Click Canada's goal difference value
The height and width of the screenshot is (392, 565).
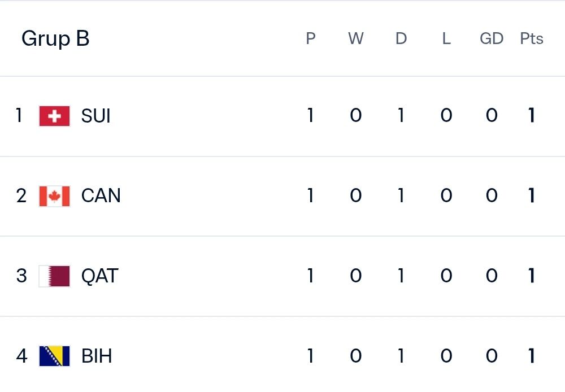click(x=492, y=195)
